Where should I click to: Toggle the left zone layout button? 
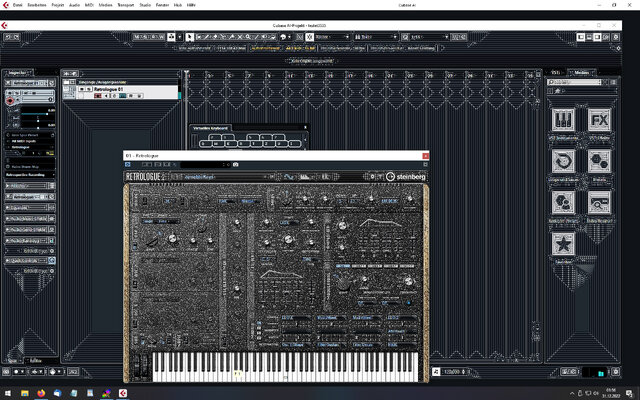point(581,37)
